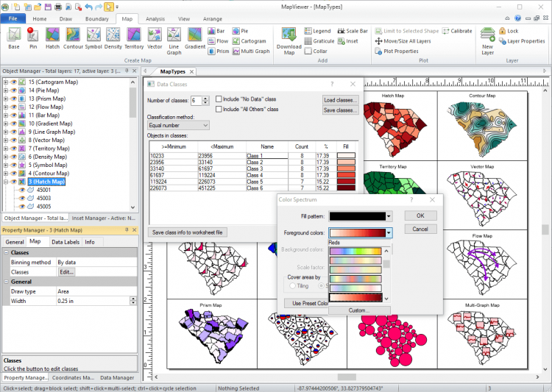Hide the 7 (Territory Map) layer
Viewport: 552px width, 392px height.
coord(14,149)
